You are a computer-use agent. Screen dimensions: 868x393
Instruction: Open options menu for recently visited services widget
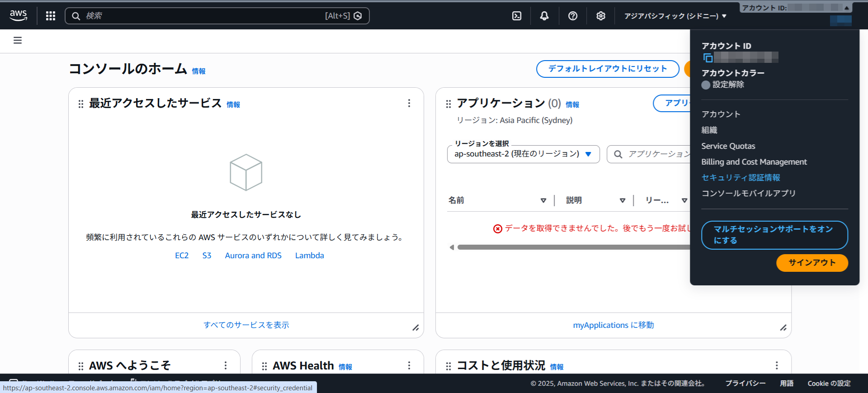(x=409, y=103)
